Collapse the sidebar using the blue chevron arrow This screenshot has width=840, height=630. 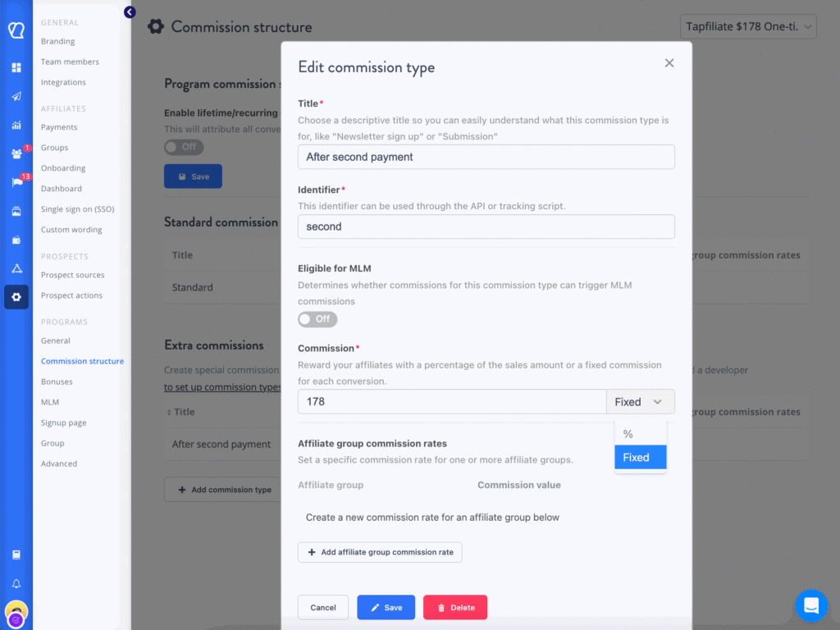point(130,12)
